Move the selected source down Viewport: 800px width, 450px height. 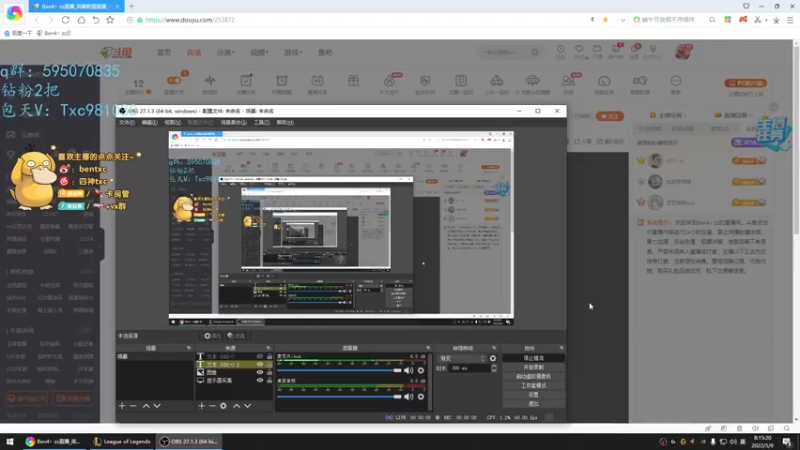247,406
